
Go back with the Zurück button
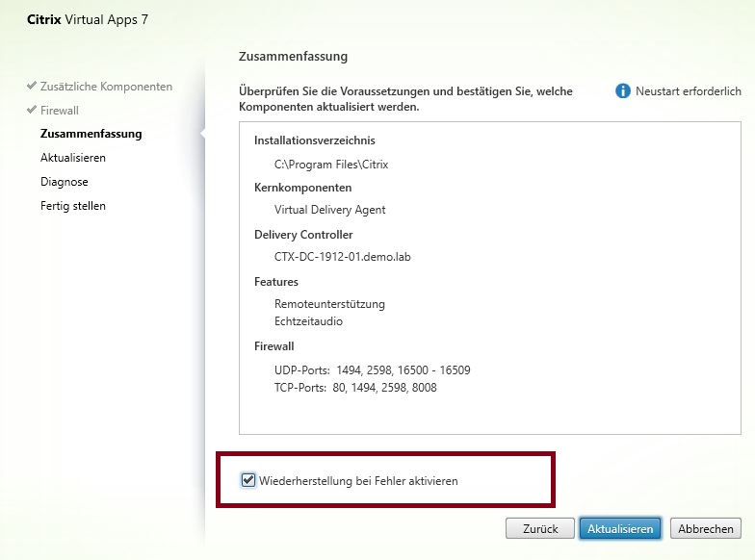(540, 528)
